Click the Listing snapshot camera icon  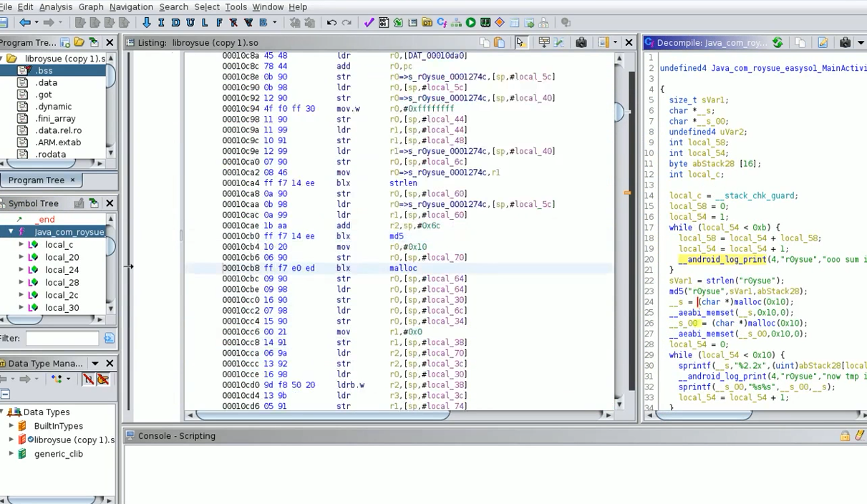click(x=581, y=43)
